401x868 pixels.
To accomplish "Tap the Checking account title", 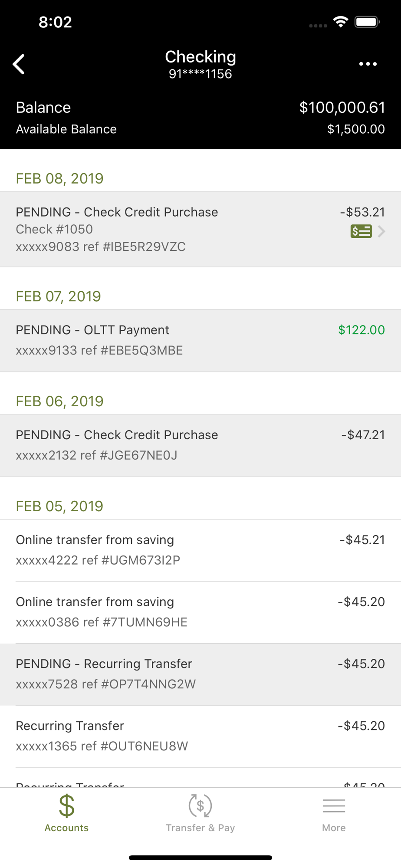I will tap(200, 56).
